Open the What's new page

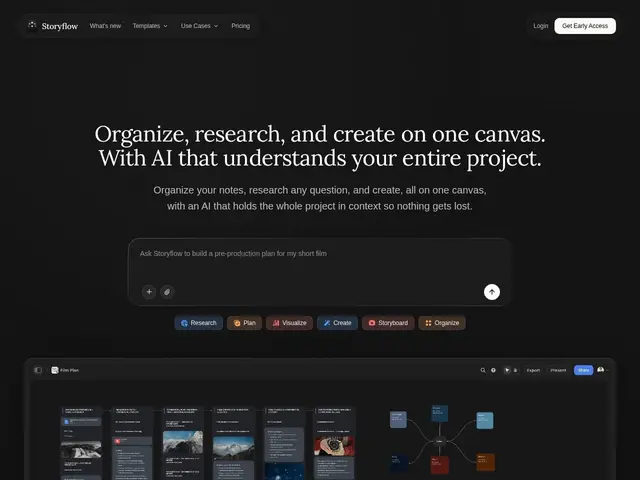coord(105,26)
